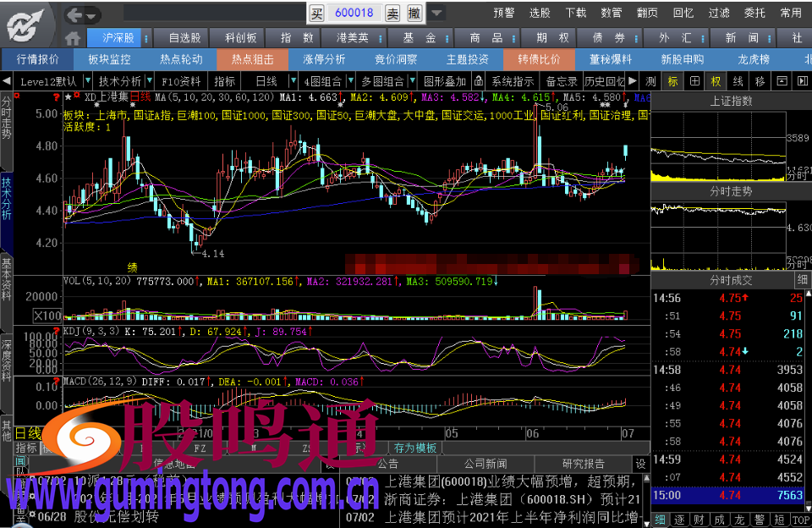
Task: Click the grid layout icon in toolbar
Action: tap(694, 81)
